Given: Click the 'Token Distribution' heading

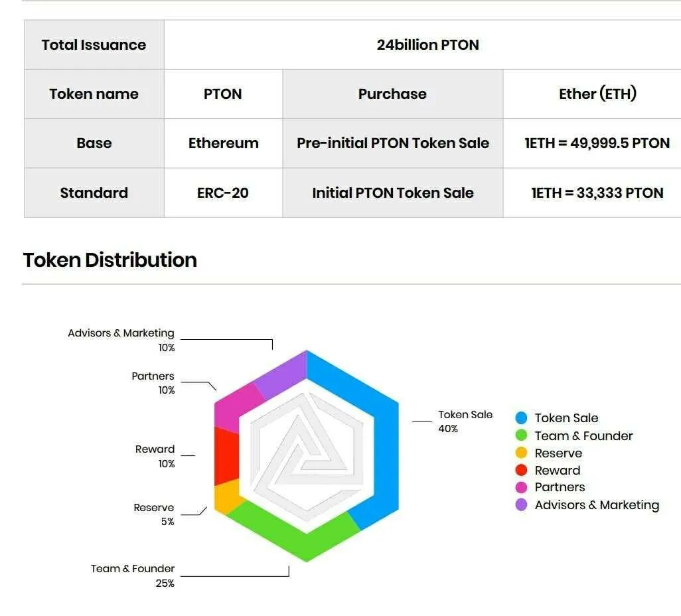Looking at the screenshot, I should tap(110, 260).
